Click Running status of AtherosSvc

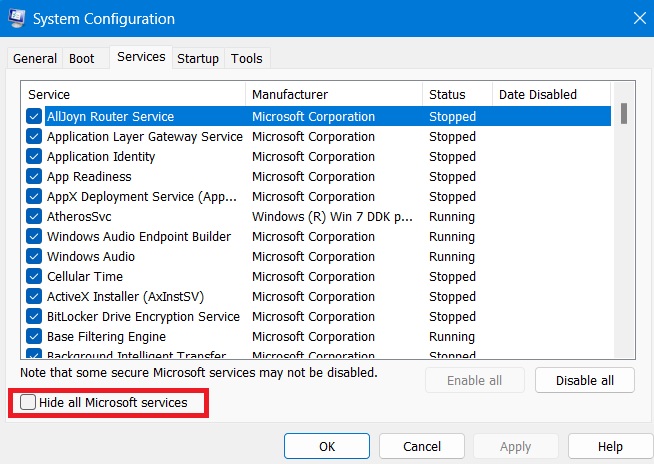click(452, 217)
